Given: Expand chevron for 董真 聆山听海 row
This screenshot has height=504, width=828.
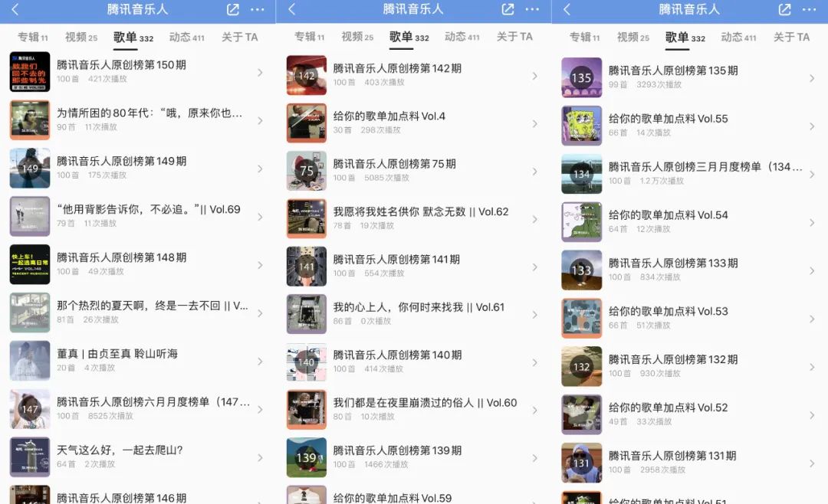Looking at the screenshot, I should point(260,362).
